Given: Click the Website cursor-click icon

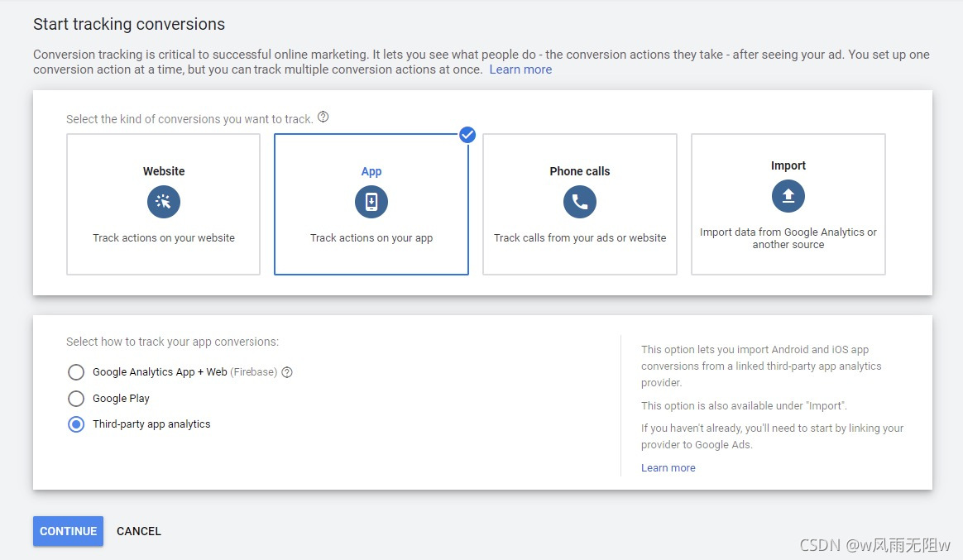Looking at the screenshot, I should [x=163, y=201].
